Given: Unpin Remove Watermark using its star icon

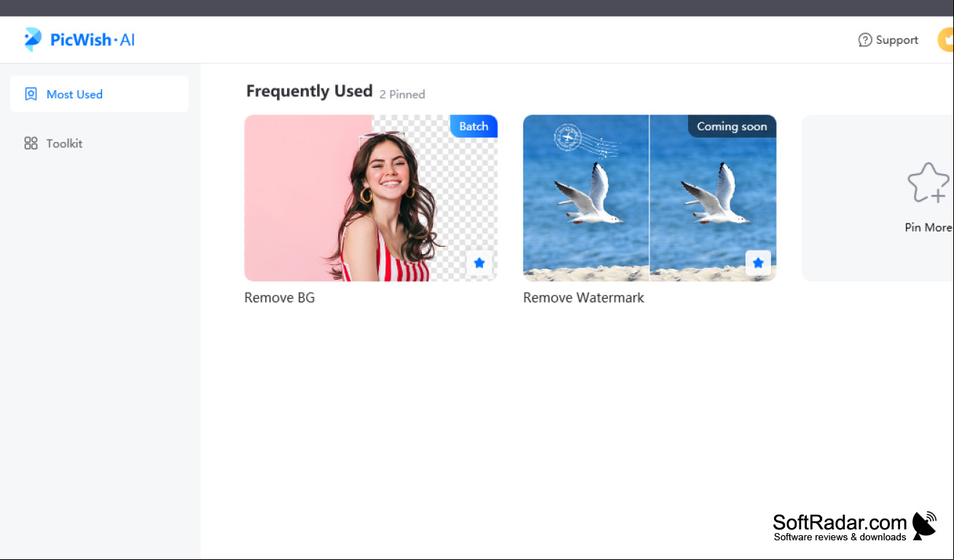Looking at the screenshot, I should point(758,263).
